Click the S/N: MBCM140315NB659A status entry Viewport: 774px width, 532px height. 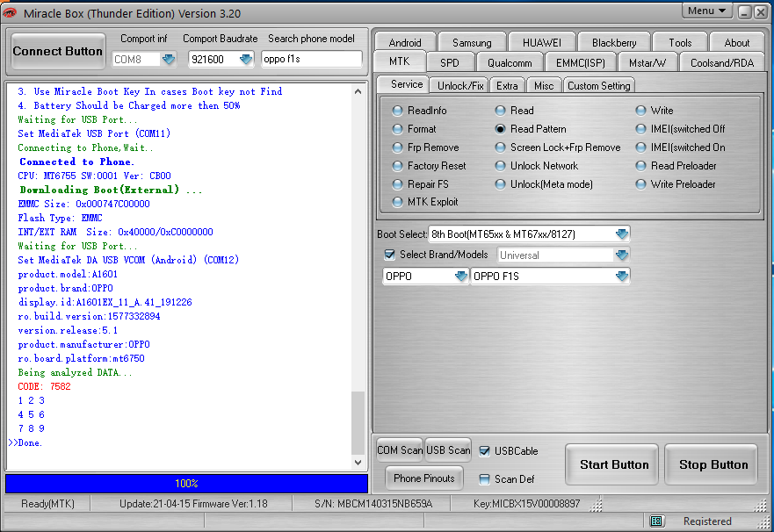click(x=373, y=504)
